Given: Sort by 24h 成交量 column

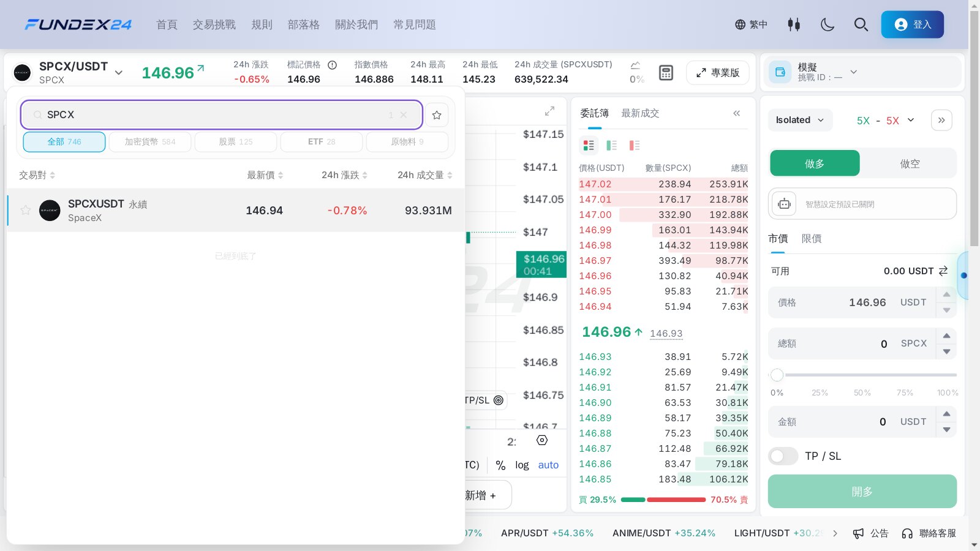Looking at the screenshot, I should (424, 175).
